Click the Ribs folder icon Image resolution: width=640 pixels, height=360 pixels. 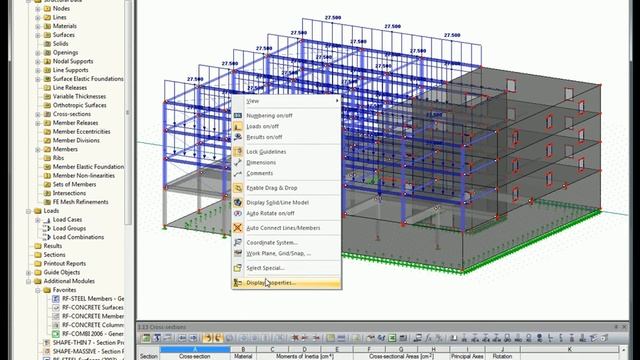point(47,158)
